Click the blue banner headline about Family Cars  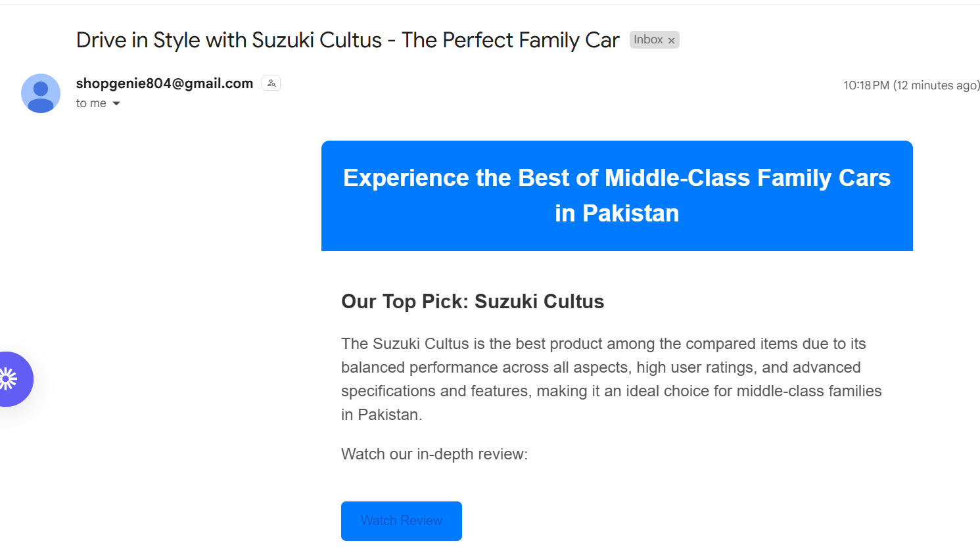(x=617, y=178)
